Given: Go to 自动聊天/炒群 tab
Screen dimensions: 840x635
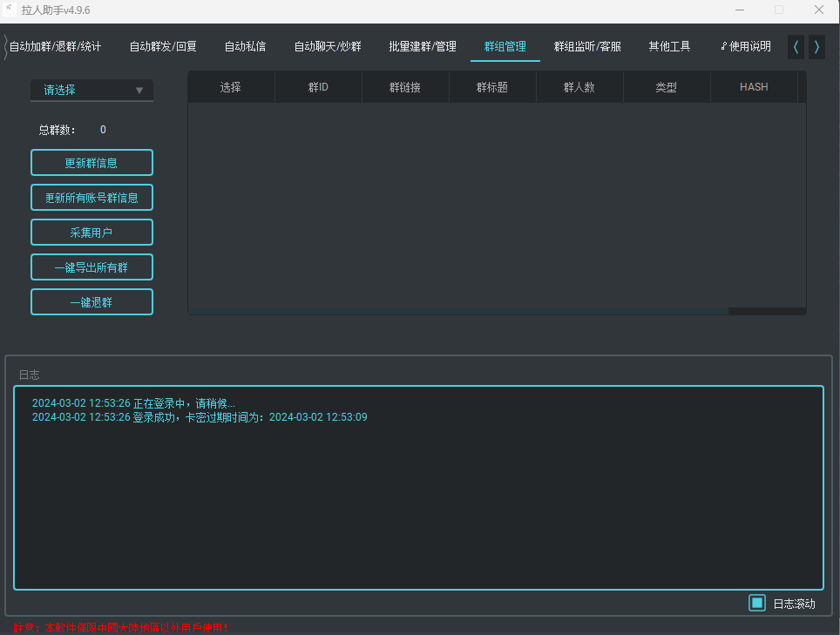Looking at the screenshot, I should tap(328, 47).
